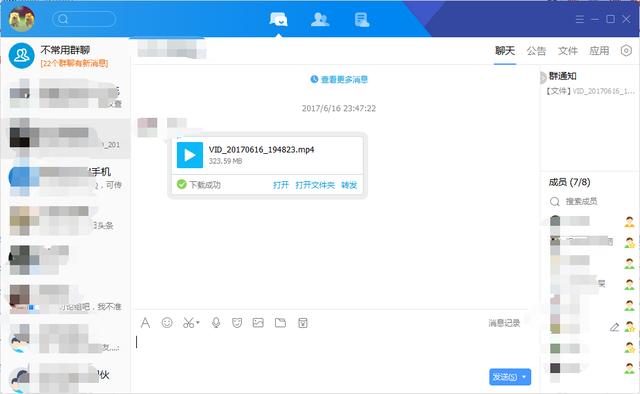
Task: Click the timestamp 2017/6/16 23:47:22
Action: pyautogui.click(x=339, y=108)
